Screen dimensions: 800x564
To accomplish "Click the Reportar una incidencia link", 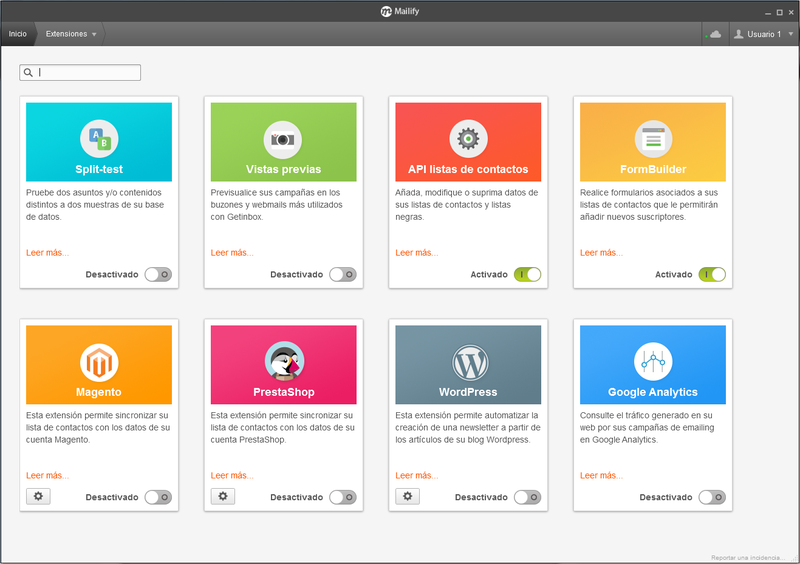I will pyautogui.click(x=747, y=557).
